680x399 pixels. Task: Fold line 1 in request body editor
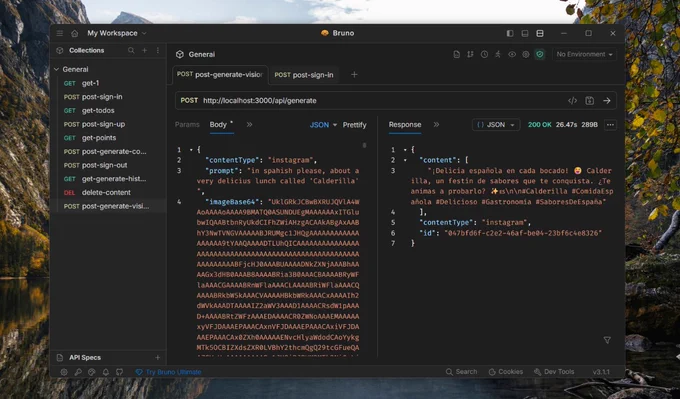tap(191, 150)
